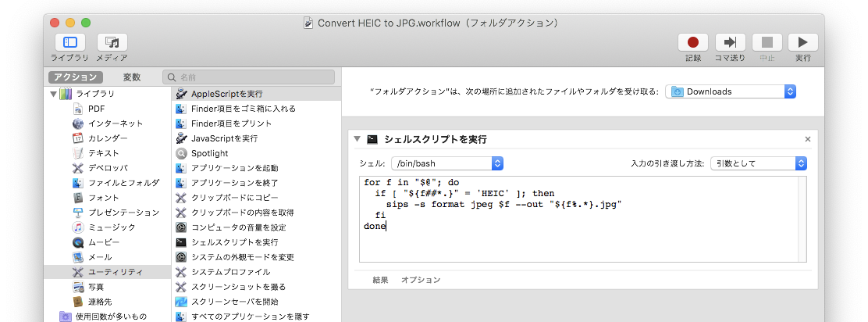
Task: Start recording with the 記録 button
Action: tap(693, 43)
